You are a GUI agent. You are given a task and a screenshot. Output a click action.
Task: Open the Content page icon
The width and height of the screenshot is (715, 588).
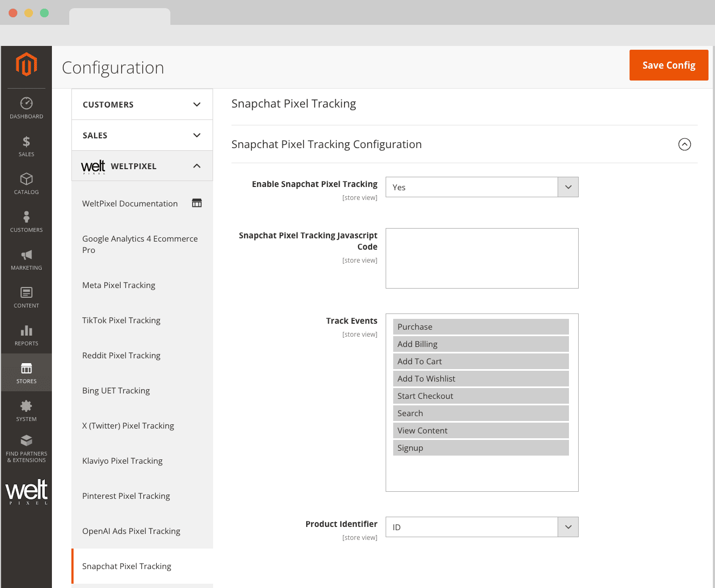click(27, 292)
